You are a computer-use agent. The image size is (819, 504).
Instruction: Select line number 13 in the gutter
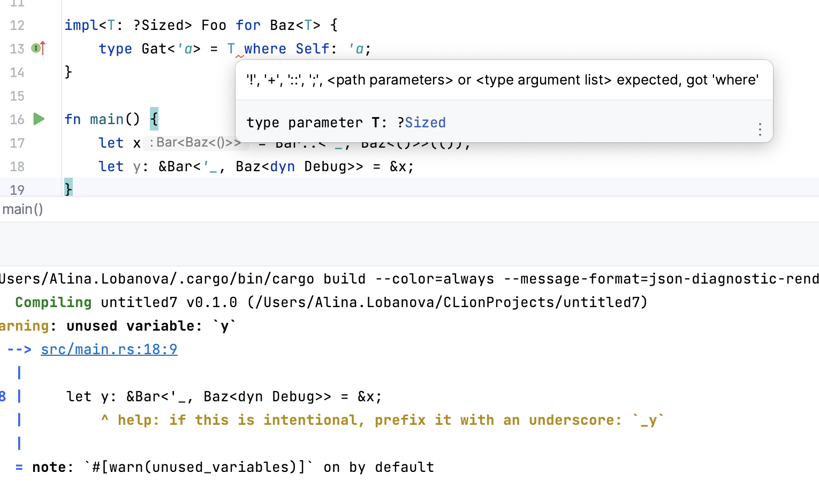click(x=16, y=49)
